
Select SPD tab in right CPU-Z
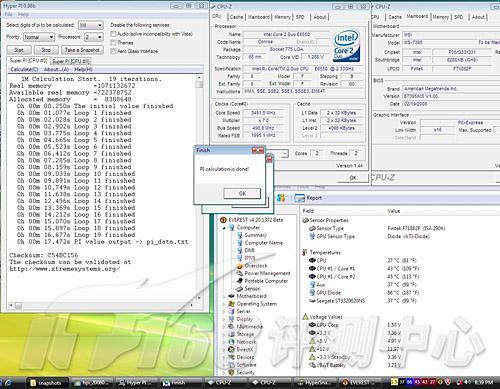pos(459,17)
